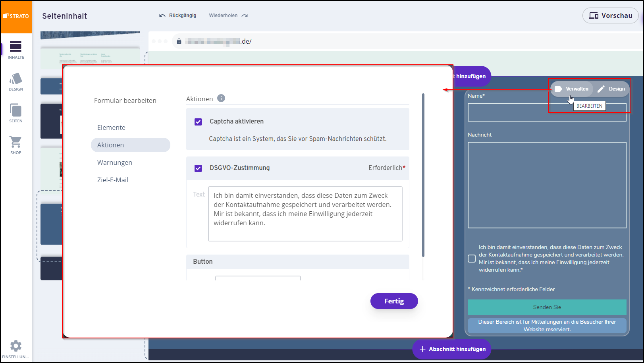Click into the DSGVO consent text field
Image resolution: width=644 pixels, height=363 pixels.
click(305, 213)
